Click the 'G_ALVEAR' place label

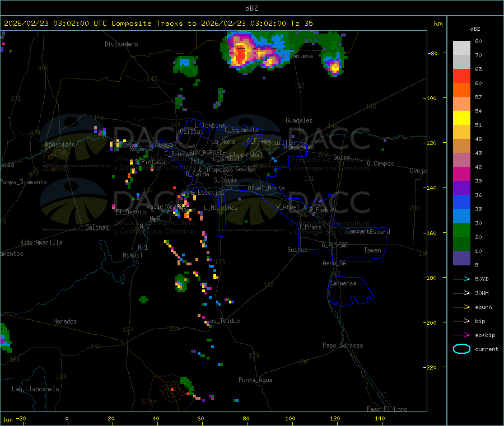[x=335, y=245]
